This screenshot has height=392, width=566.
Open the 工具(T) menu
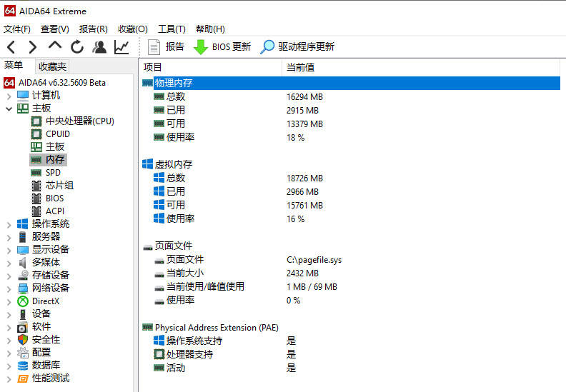pyautogui.click(x=172, y=29)
